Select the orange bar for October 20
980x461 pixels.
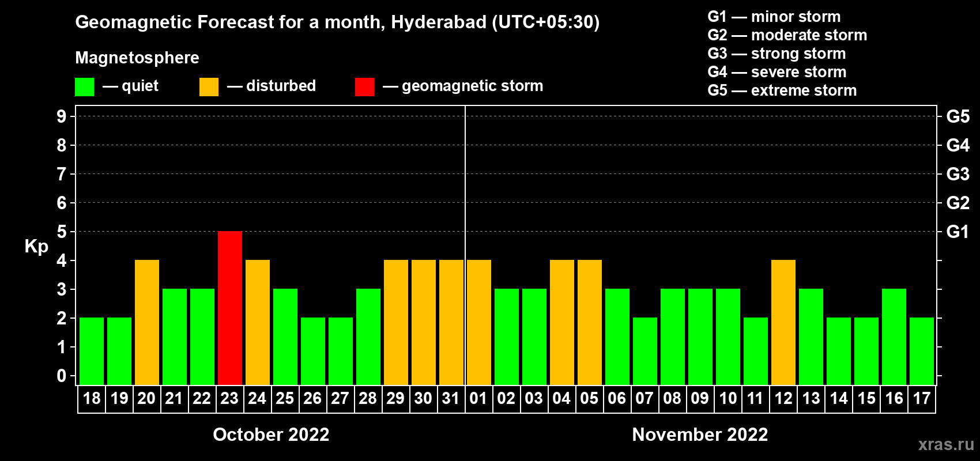(147, 322)
